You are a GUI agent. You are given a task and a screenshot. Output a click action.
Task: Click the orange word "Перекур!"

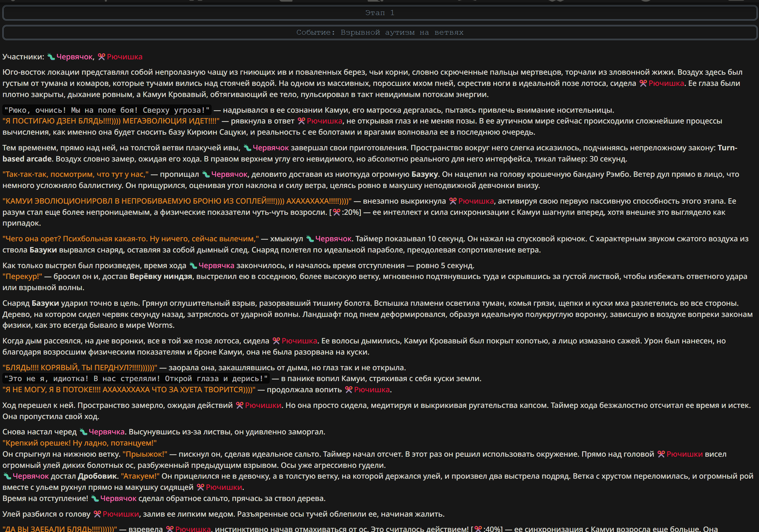pos(23,276)
